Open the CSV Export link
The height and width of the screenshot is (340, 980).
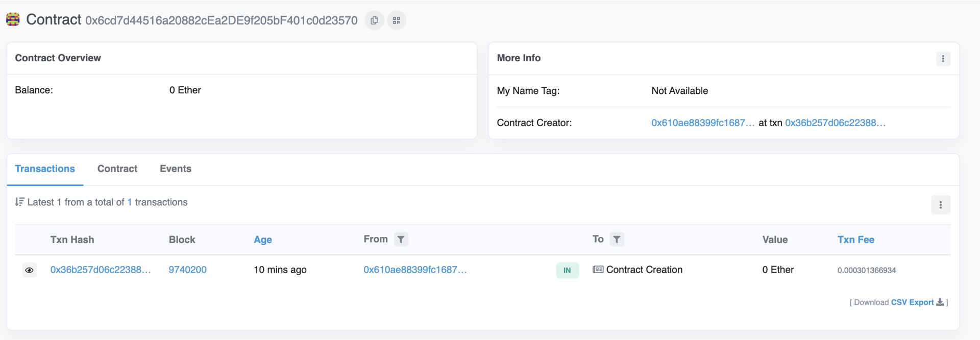(912, 302)
